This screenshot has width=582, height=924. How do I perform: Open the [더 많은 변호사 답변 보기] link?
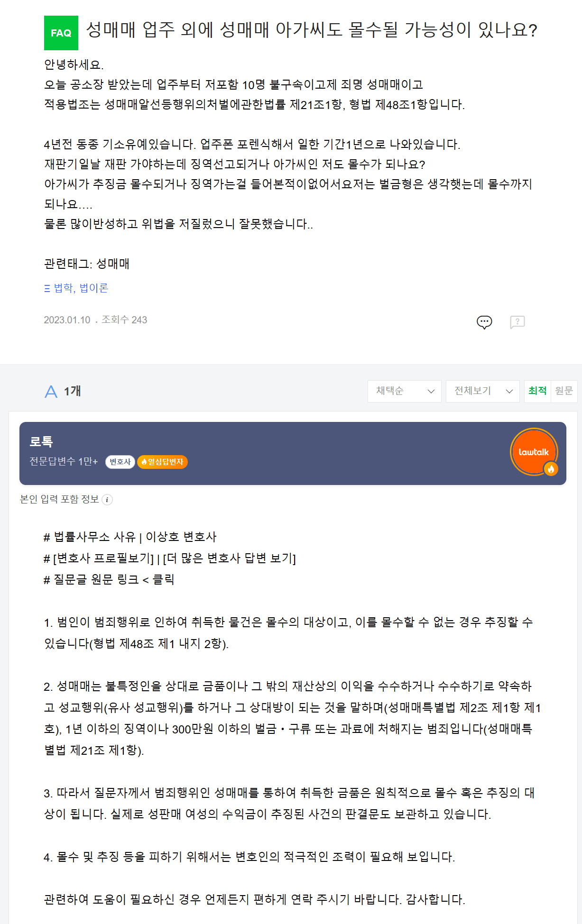pos(229,558)
